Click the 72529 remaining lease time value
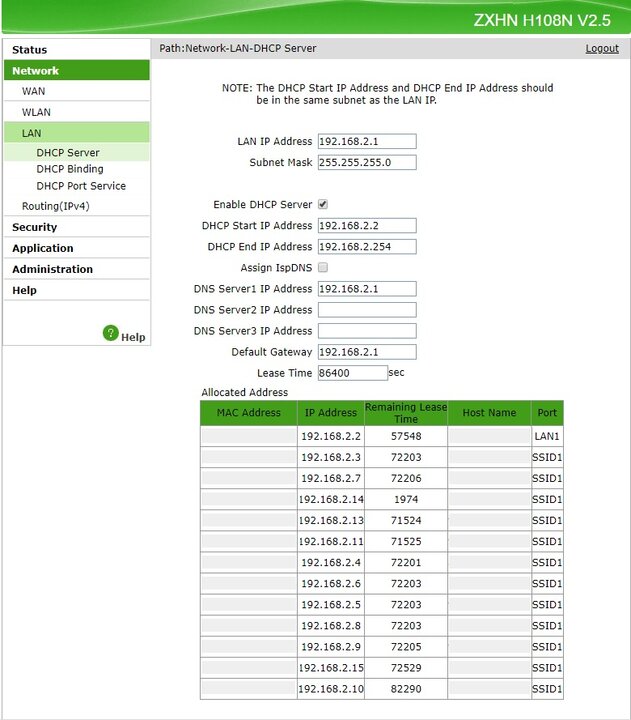Image resolution: width=631 pixels, height=720 pixels. click(x=406, y=668)
